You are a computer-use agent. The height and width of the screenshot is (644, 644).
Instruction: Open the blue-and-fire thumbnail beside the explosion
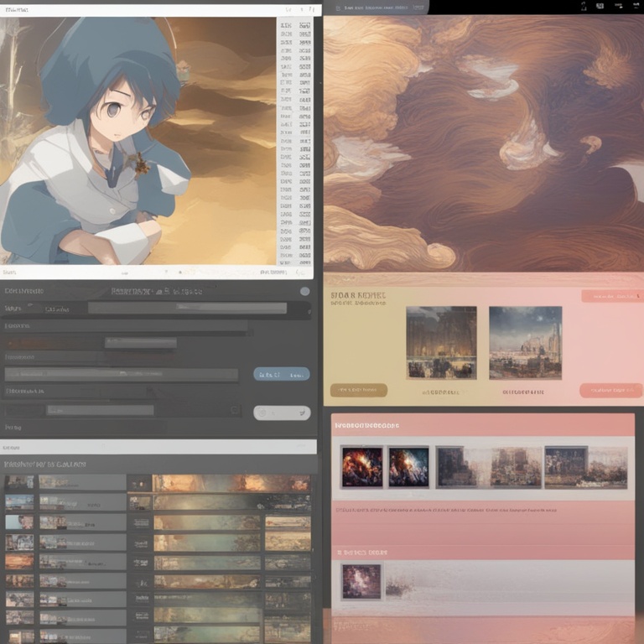[x=408, y=467]
